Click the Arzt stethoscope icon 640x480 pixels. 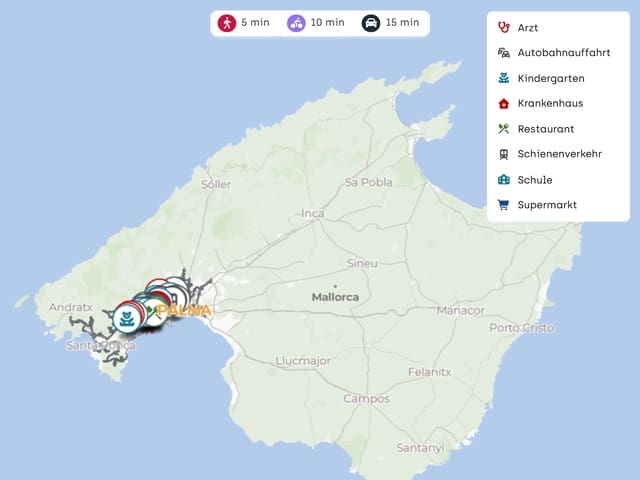pyautogui.click(x=504, y=27)
